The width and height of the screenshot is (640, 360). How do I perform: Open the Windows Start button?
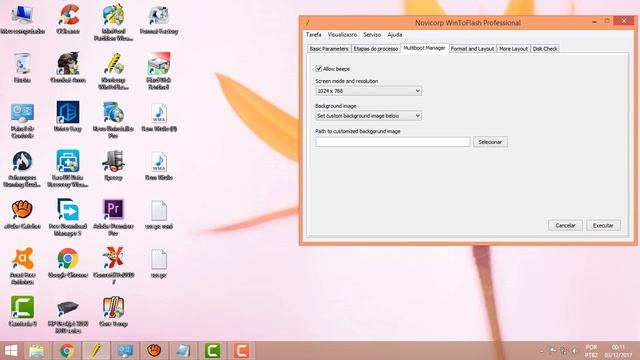pyautogui.click(x=11, y=351)
